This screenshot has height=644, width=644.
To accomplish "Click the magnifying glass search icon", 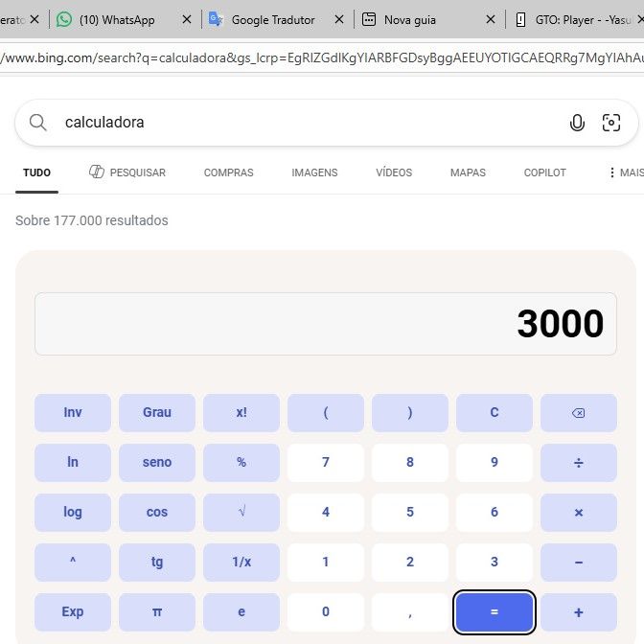I will [x=38, y=123].
